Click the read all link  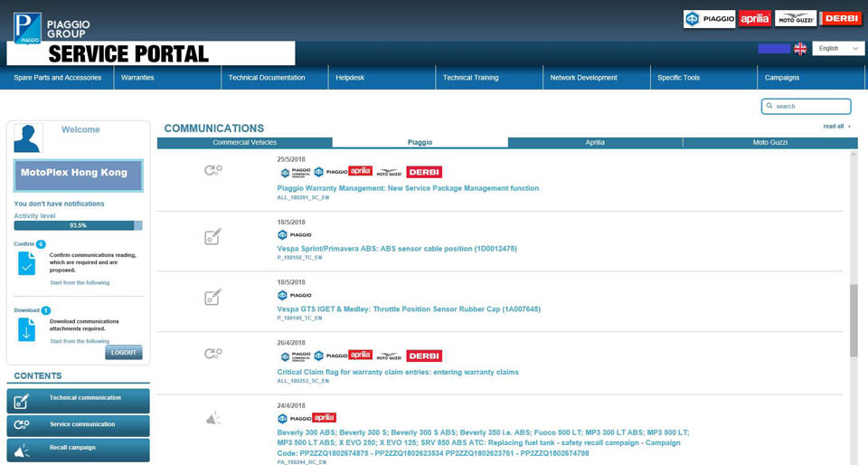tap(836, 127)
